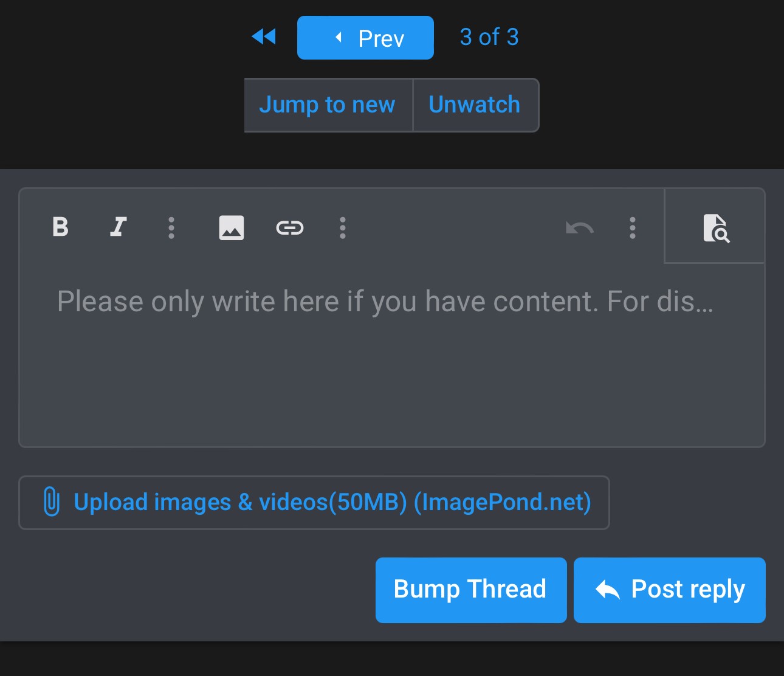This screenshot has height=676, width=784.
Task: Toggle italic text formatting
Action: click(118, 227)
